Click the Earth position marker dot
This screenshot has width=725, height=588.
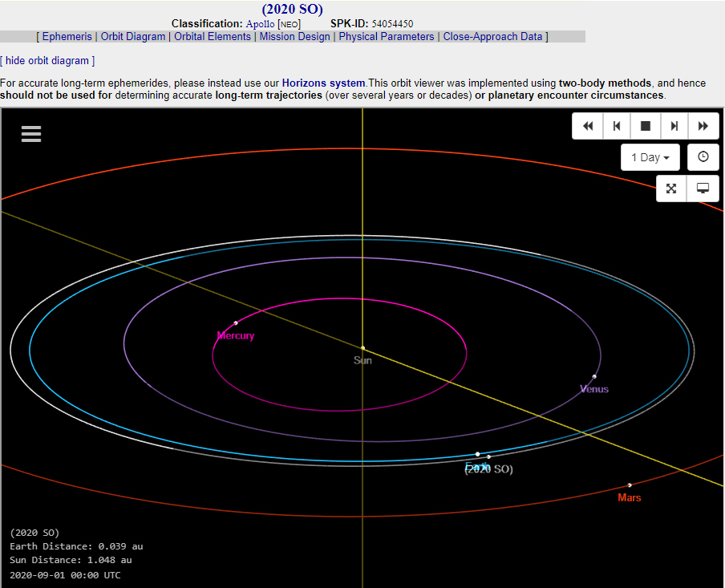pos(478,454)
